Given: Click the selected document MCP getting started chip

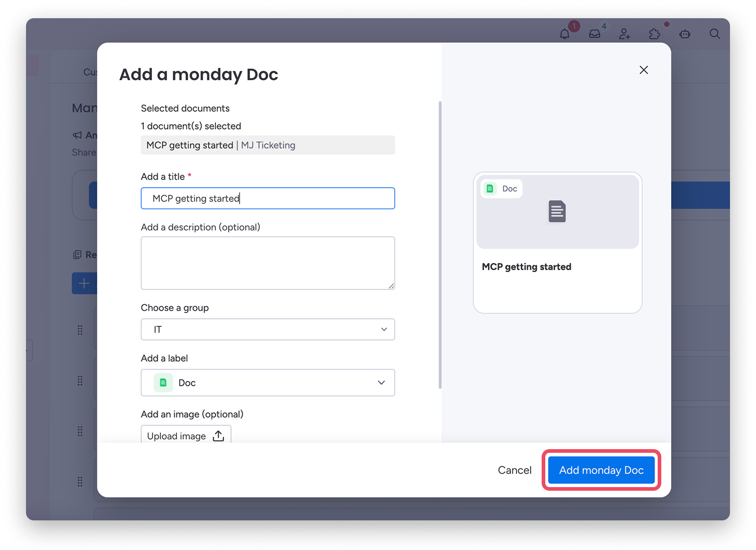Looking at the screenshot, I should click(x=268, y=145).
